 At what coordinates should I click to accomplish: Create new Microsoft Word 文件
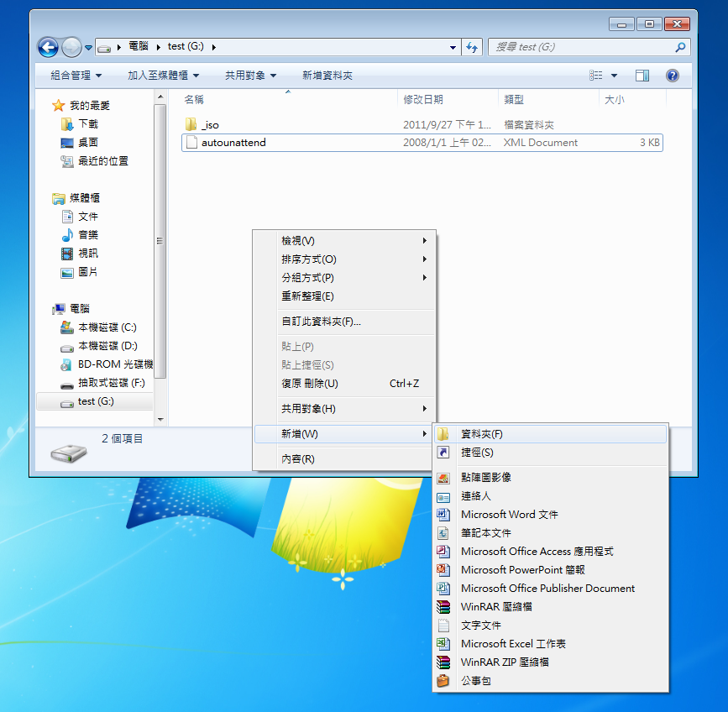(551, 515)
